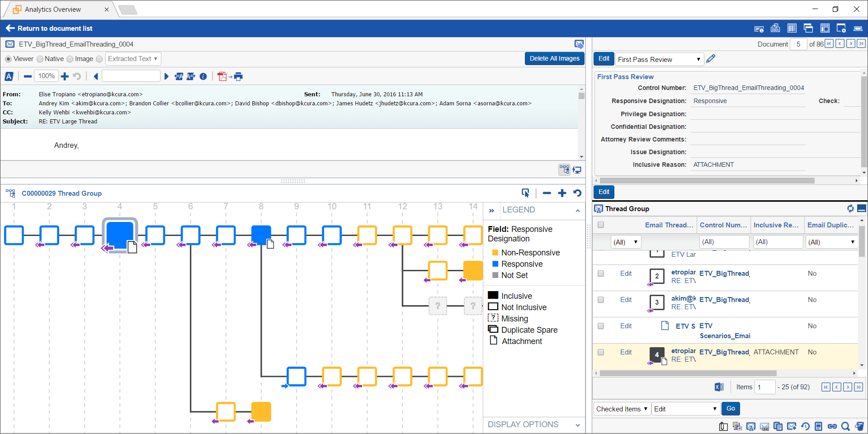This screenshot has width=868, height=434.
Task: Open the Save as PDF icon
Action: tap(223, 76)
